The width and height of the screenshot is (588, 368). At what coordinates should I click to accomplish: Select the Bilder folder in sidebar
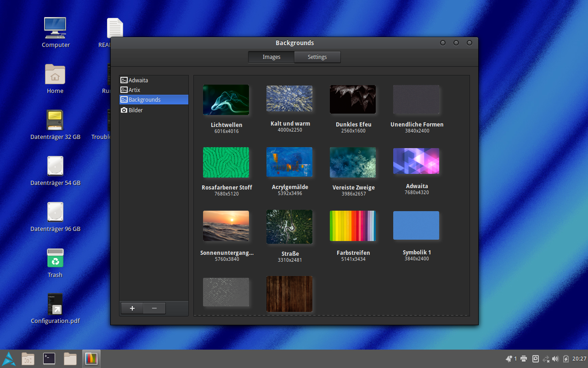pos(154,110)
